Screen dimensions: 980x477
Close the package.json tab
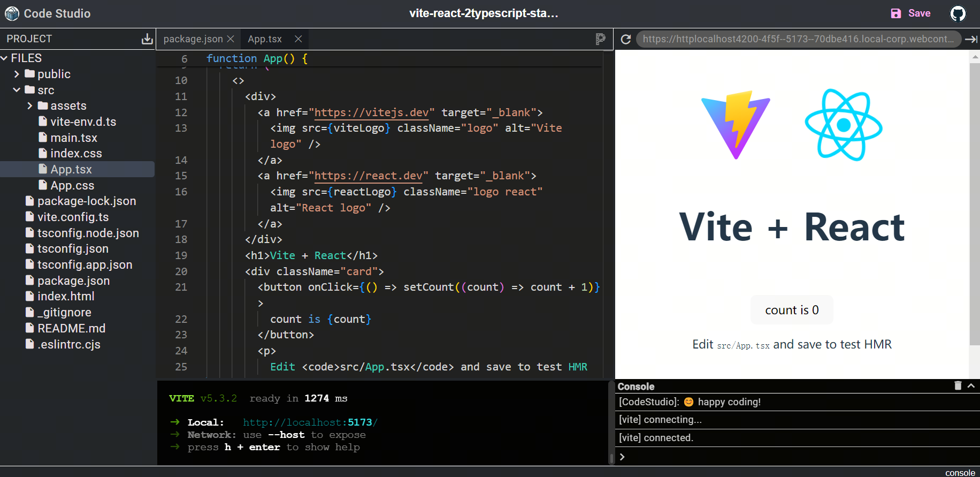click(x=231, y=39)
